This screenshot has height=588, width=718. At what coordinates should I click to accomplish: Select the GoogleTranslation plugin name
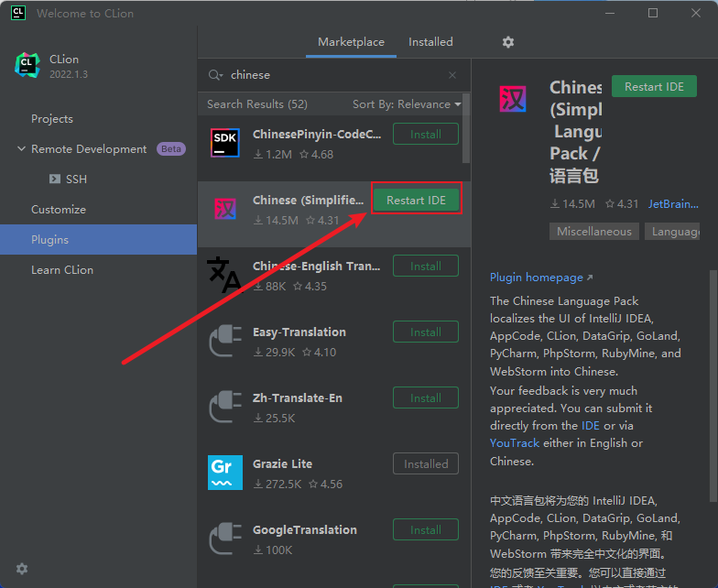point(304,529)
